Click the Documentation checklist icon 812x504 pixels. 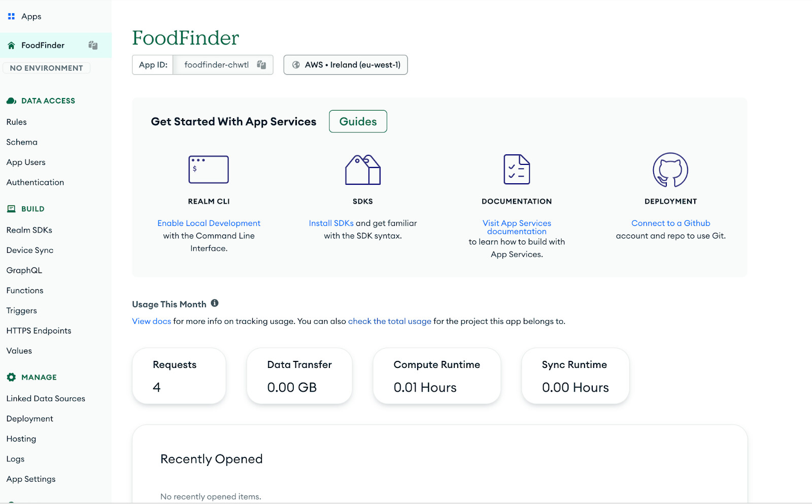517,170
